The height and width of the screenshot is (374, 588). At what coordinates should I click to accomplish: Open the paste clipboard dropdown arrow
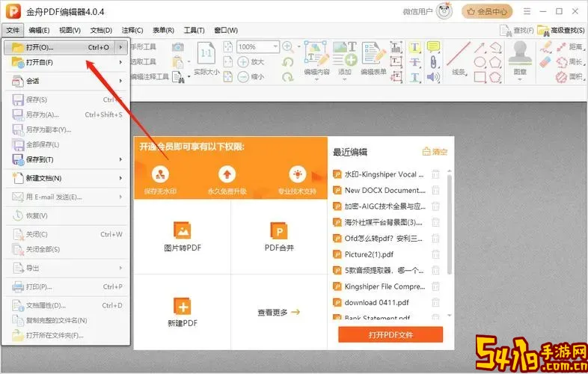[189, 62]
